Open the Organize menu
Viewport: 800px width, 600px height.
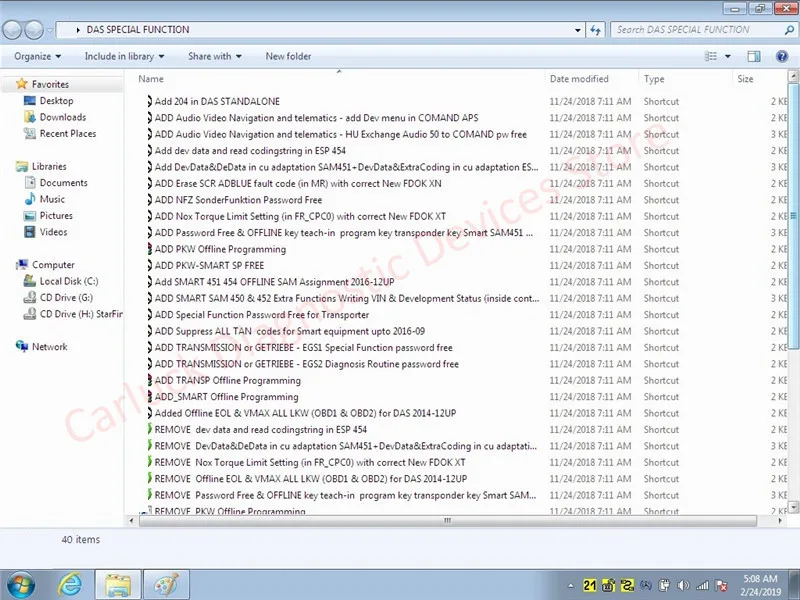(37, 56)
